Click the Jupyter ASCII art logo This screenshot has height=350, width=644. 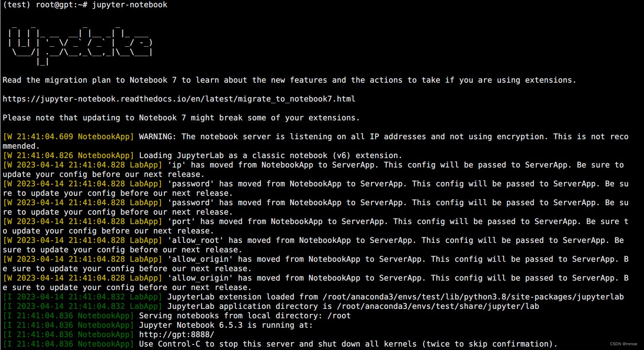(x=80, y=45)
